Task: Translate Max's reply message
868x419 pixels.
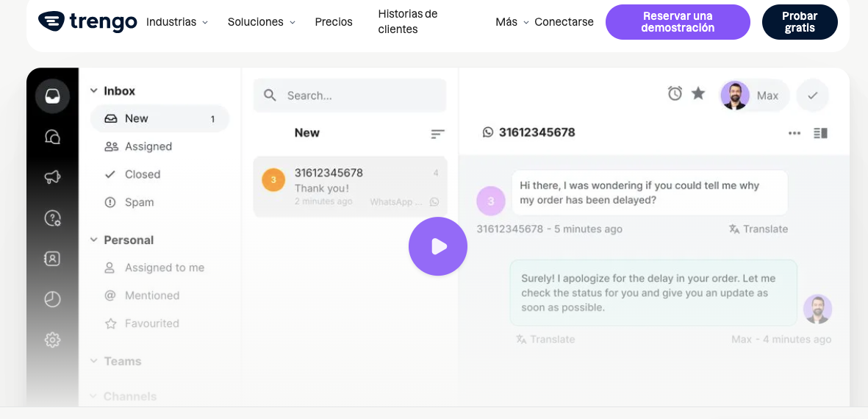Action: tap(545, 340)
